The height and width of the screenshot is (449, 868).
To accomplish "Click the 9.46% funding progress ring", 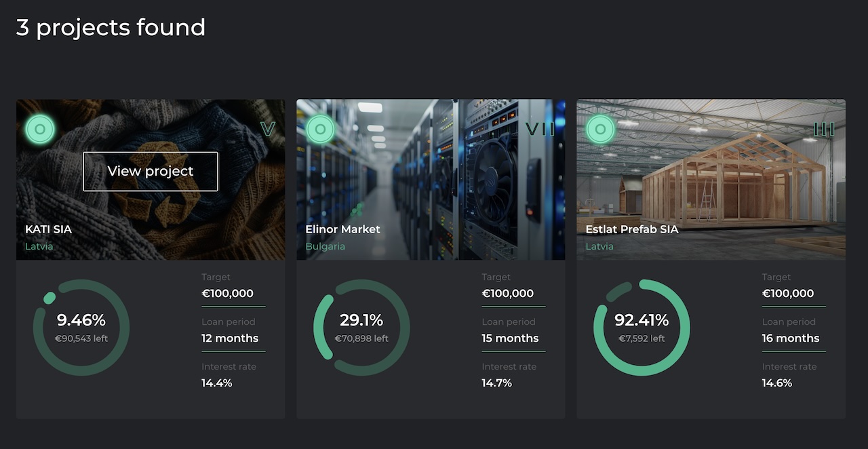I will click(x=81, y=327).
